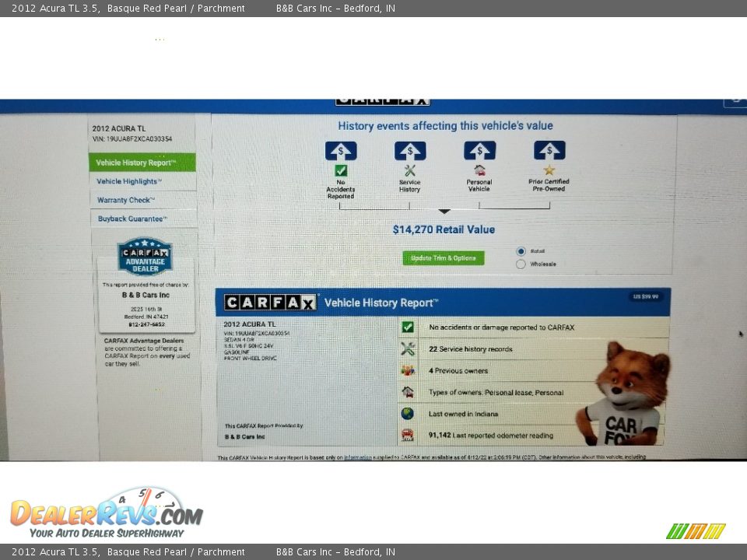Click the 'FRONT WHEEL DRIVE' spec line
Image resolution: width=747 pixels, height=560 pixels.
(250, 358)
